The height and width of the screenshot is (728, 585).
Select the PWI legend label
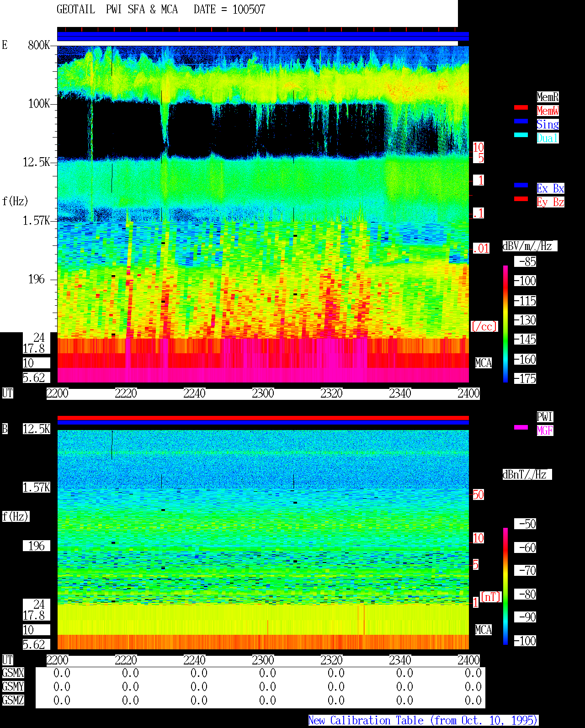click(x=545, y=417)
